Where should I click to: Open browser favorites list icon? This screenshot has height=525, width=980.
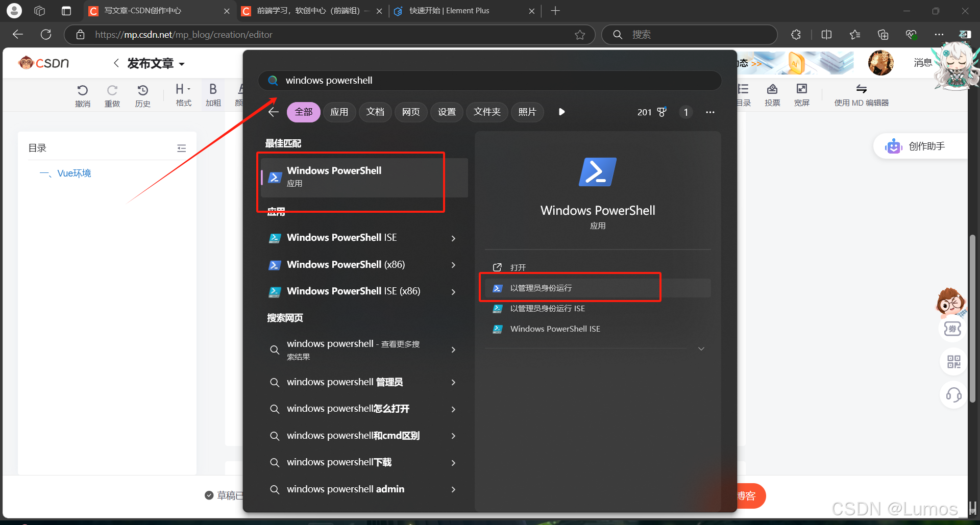coord(855,35)
